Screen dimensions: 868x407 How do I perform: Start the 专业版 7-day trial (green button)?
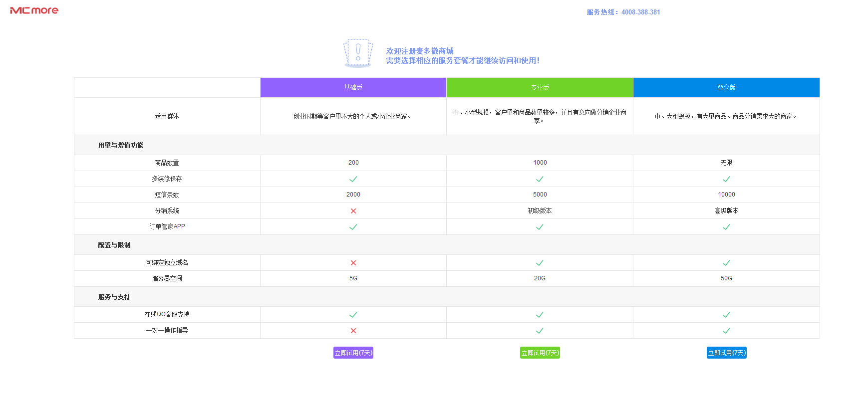[540, 353]
